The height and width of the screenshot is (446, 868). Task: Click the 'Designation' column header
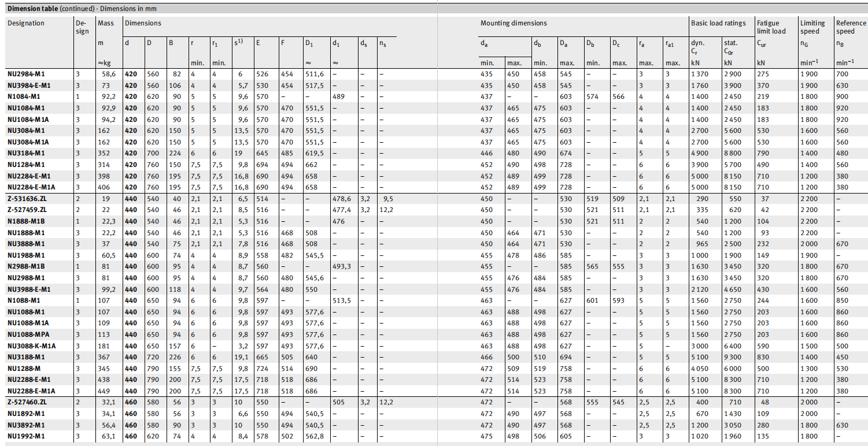[x=25, y=23]
